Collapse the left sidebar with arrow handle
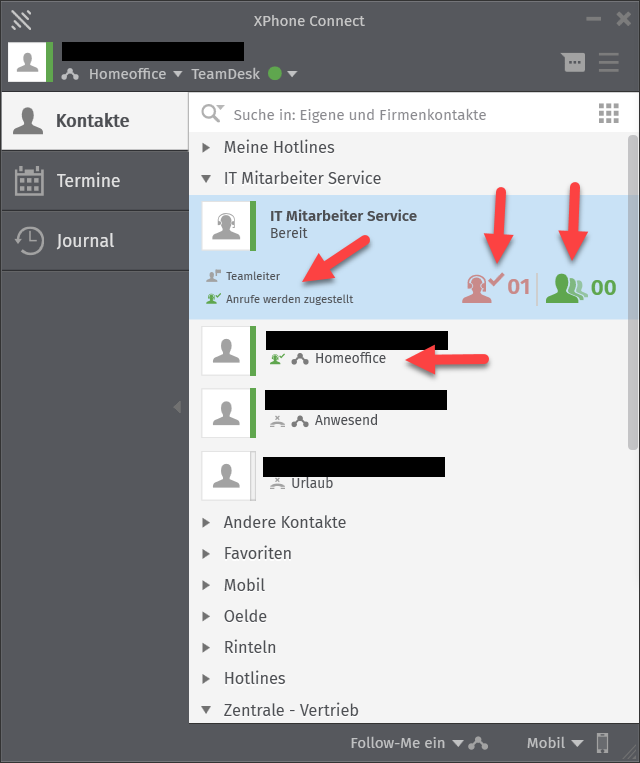 point(177,406)
